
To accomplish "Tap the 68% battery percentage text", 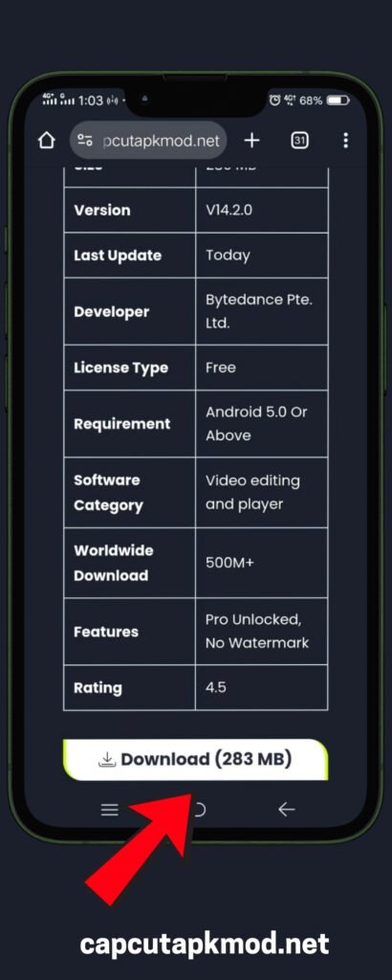I will click(x=311, y=100).
